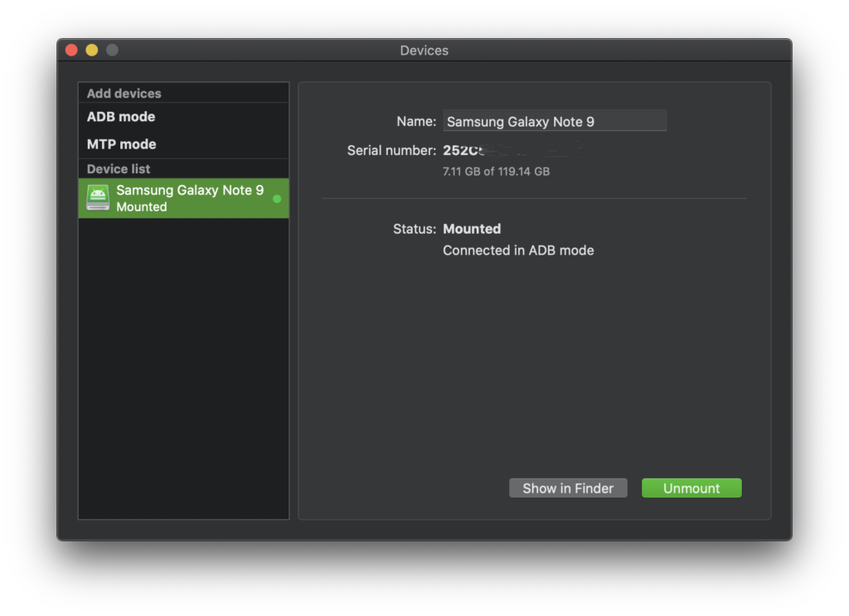Minimize the Devices window with yellow button
849x616 pixels.
[92, 51]
